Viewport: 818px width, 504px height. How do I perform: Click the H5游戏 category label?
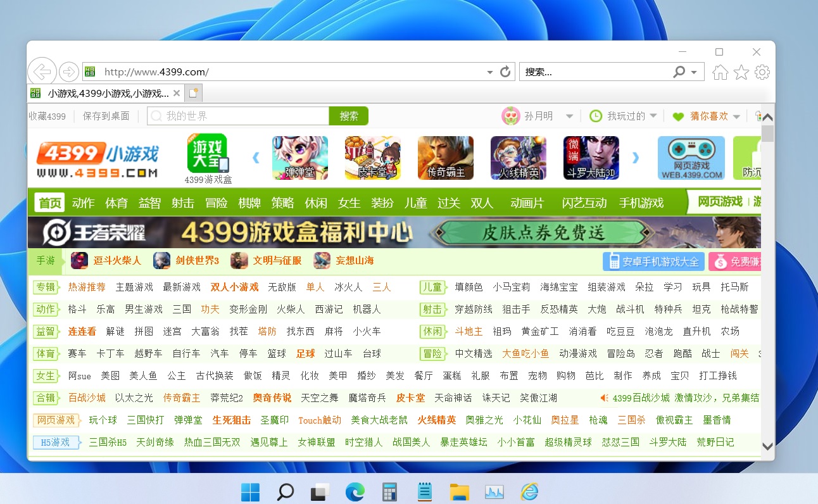click(x=56, y=442)
